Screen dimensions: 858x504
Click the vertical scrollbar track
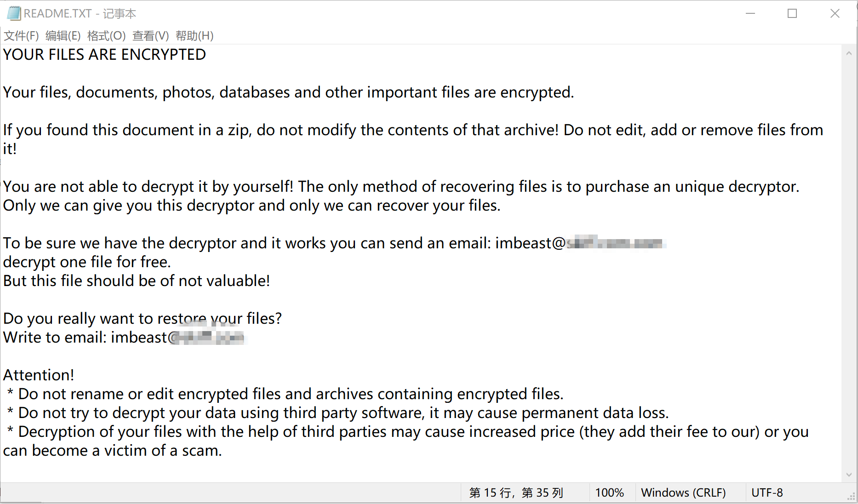[x=849, y=262]
